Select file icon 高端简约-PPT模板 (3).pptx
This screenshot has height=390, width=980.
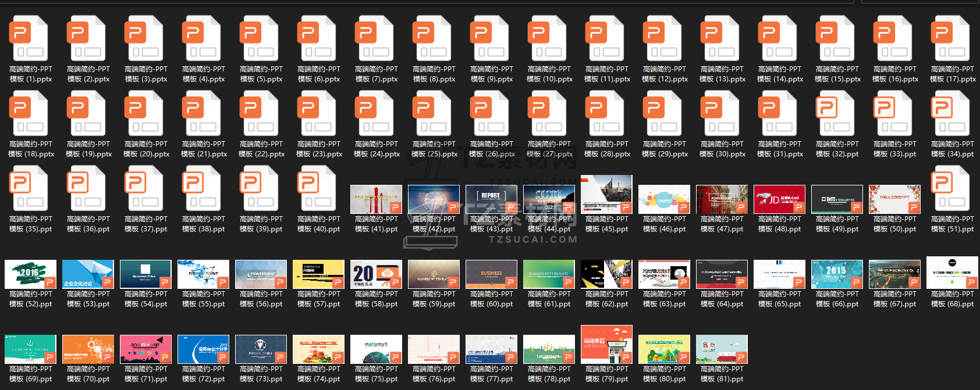coord(143,38)
